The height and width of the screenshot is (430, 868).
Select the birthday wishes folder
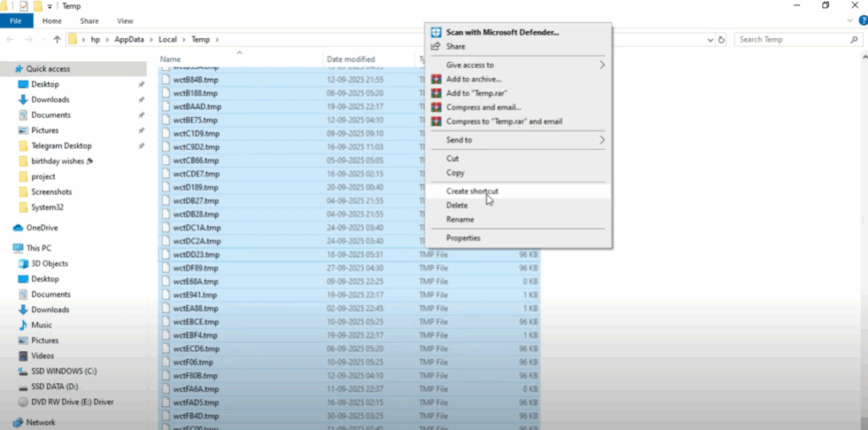coord(58,161)
